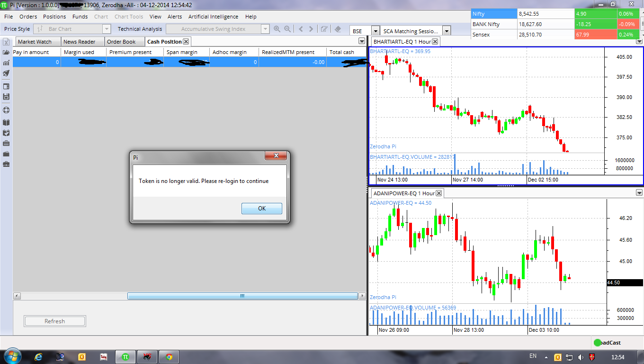Click the Pi app taskbar button
The height and width of the screenshot is (364, 644).
coord(125,356)
